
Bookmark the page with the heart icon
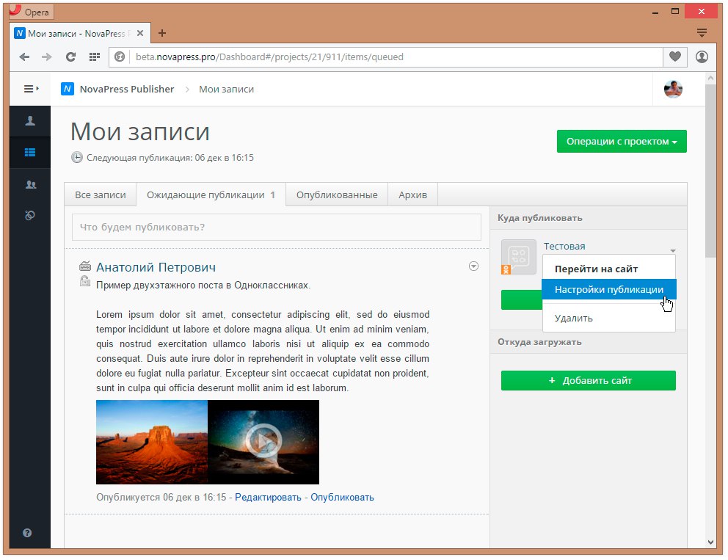(675, 57)
